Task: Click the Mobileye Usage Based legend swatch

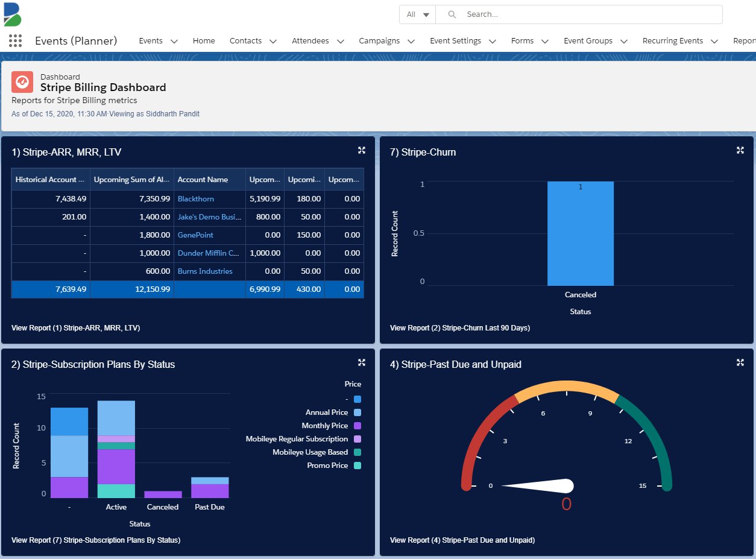Action: pyautogui.click(x=358, y=452)
